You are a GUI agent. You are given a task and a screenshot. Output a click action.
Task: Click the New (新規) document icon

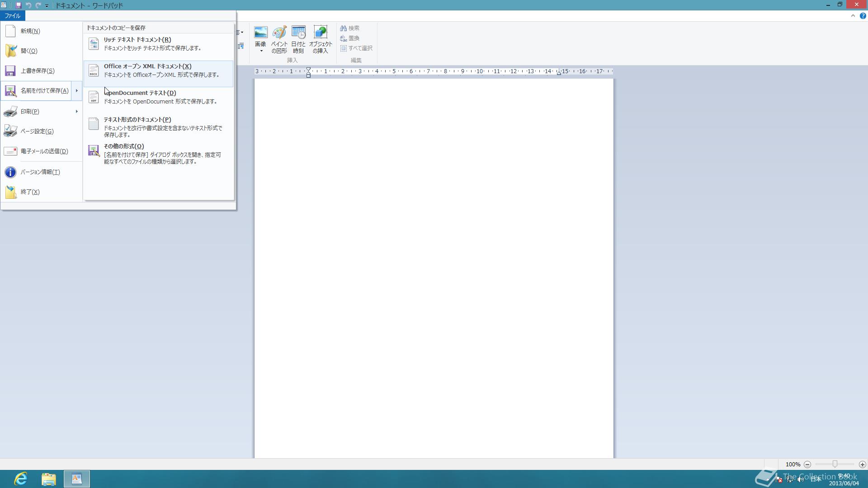pos(10,31)
